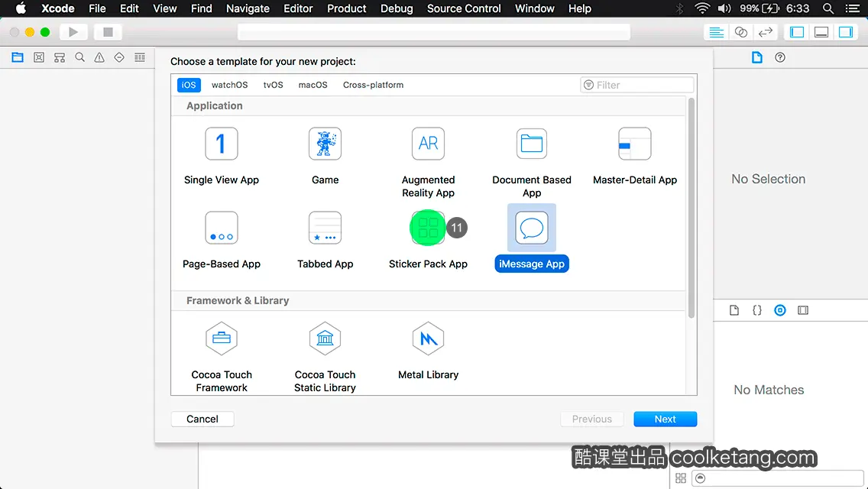Open the Test navigator
Screen dimensions: 868x489
pyautogui.click(x=119, y=57)
